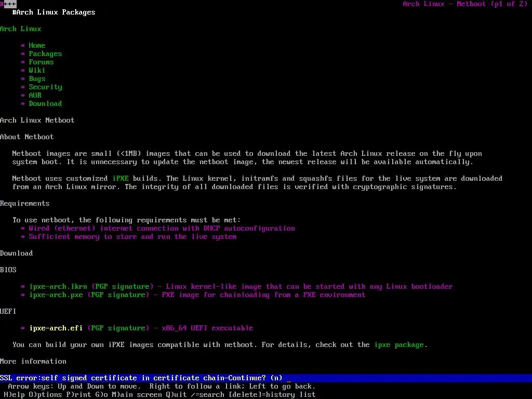Follow the Home navigation link
This screenshot has width=532, height=399.
coord(37,46)
